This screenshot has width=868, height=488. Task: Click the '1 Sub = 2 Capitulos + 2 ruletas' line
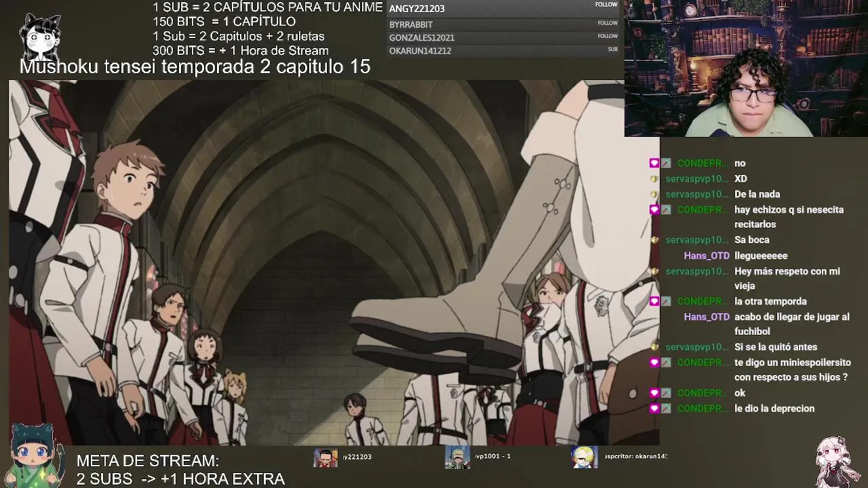tap(239, 37)
